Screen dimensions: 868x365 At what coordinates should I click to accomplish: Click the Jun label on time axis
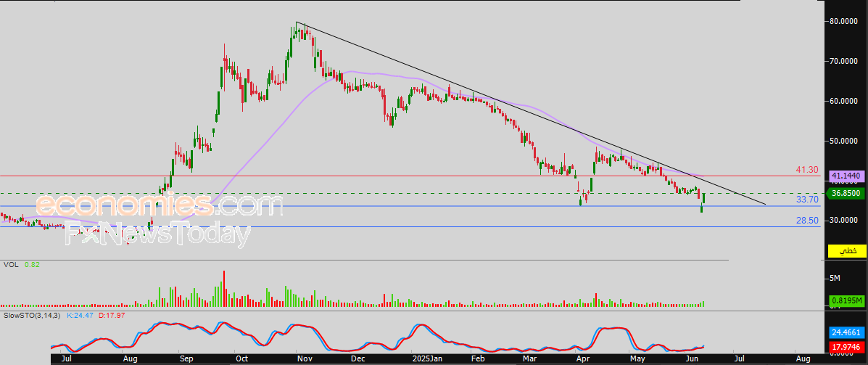click(693, 359)
